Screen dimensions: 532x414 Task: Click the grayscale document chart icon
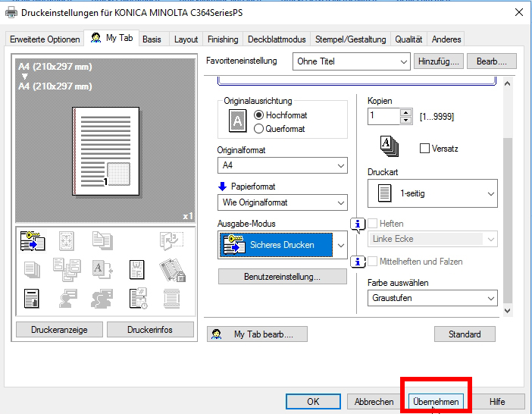click(x=32, y=299)
